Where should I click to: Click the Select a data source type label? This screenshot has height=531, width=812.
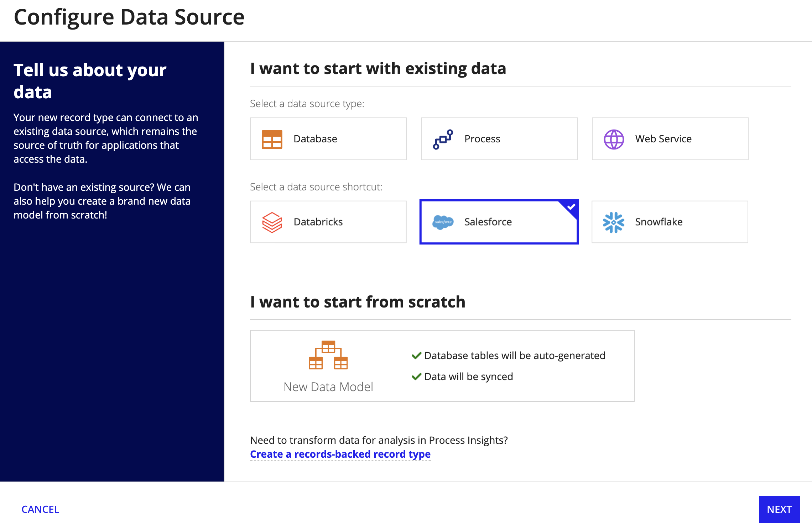tap(307, 104)
